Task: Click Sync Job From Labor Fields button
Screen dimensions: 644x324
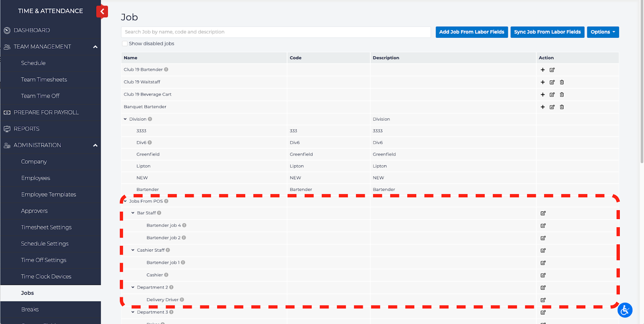Action: 547,32
